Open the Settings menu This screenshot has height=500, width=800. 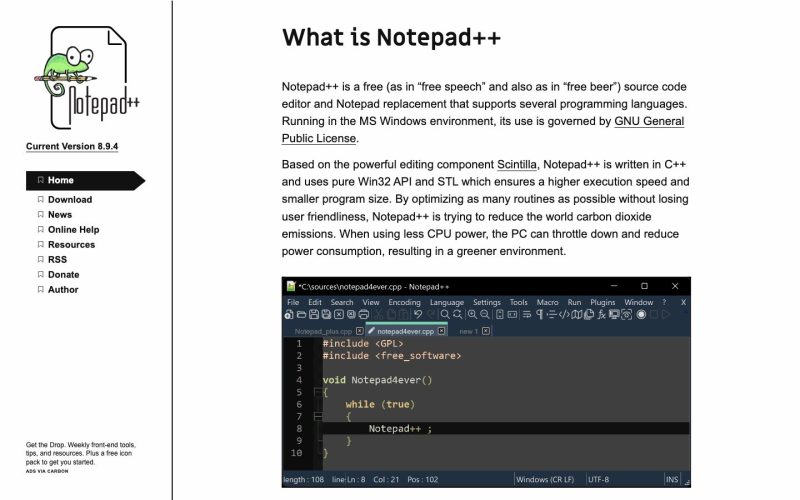tap(487, 302)
